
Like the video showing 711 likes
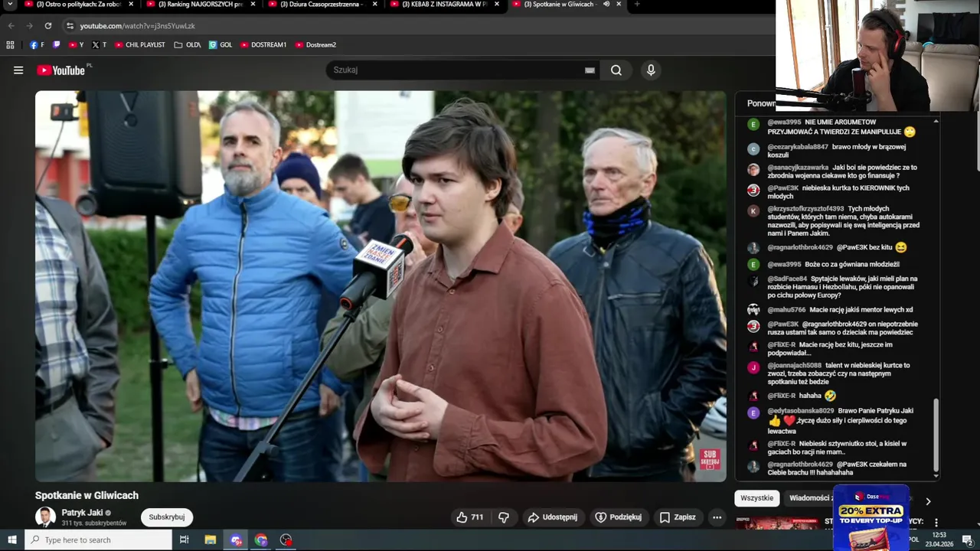[469, 517]
